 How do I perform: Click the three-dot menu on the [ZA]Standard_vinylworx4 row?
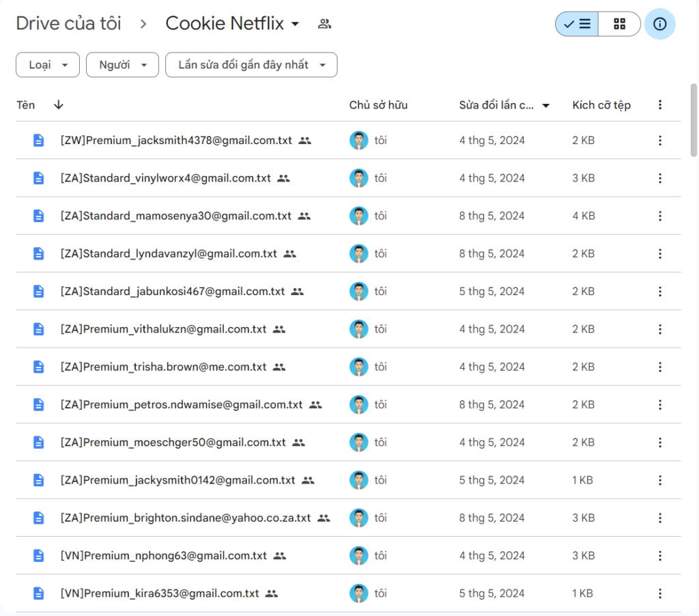coord(659,178)
